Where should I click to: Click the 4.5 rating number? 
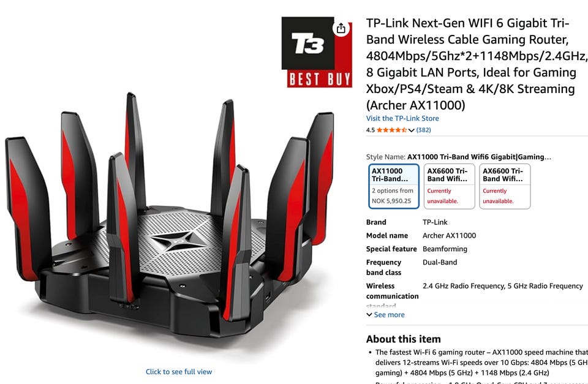coord(371,130)
